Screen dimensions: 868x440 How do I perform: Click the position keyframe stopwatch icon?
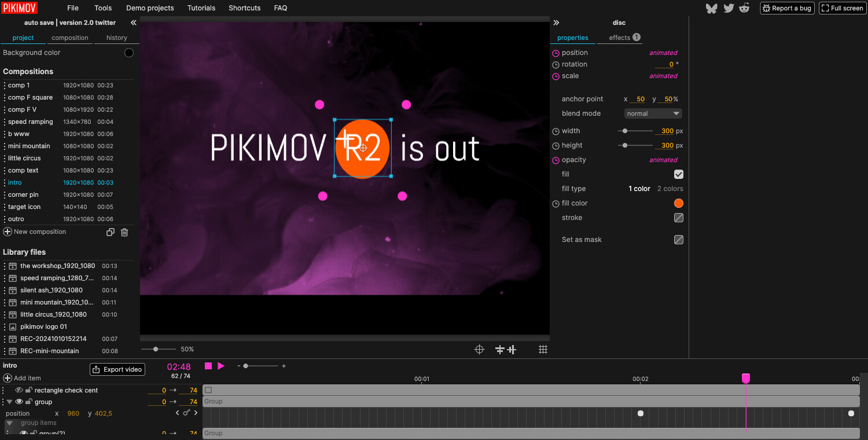coord(556,53)
